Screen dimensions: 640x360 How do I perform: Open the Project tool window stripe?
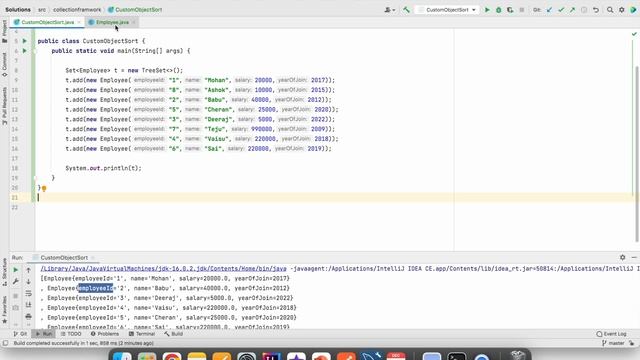point(4,31)
